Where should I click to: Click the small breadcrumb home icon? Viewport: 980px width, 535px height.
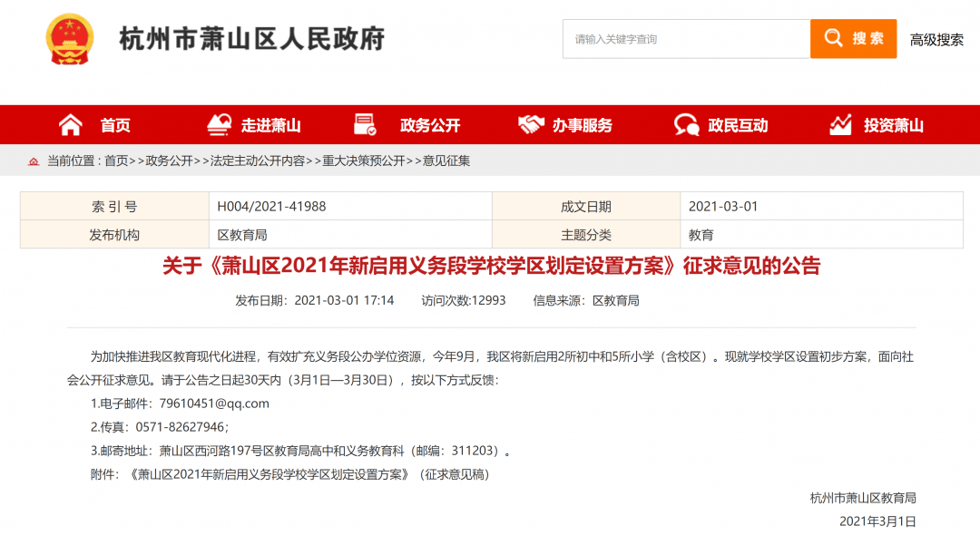click(34, 161)
